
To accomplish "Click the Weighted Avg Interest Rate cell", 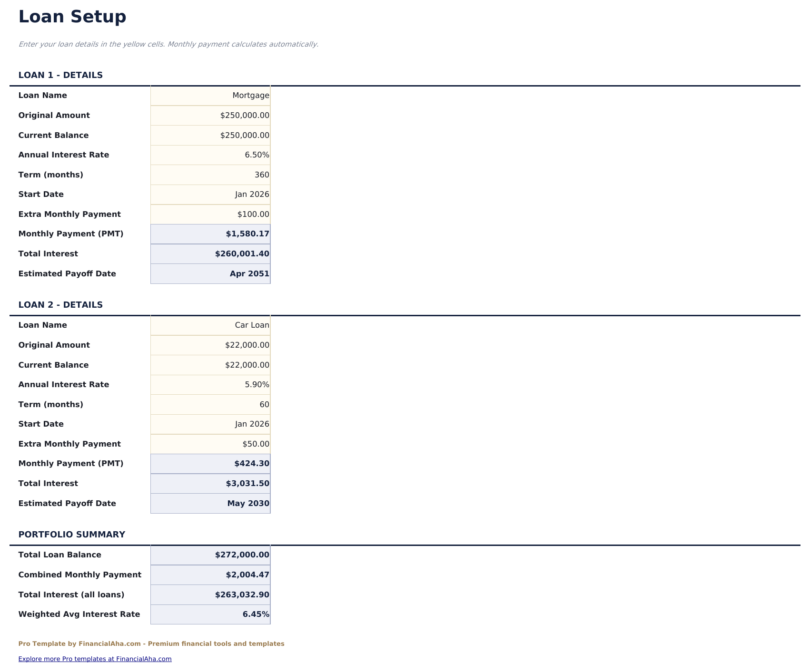I will click(210, 614).
